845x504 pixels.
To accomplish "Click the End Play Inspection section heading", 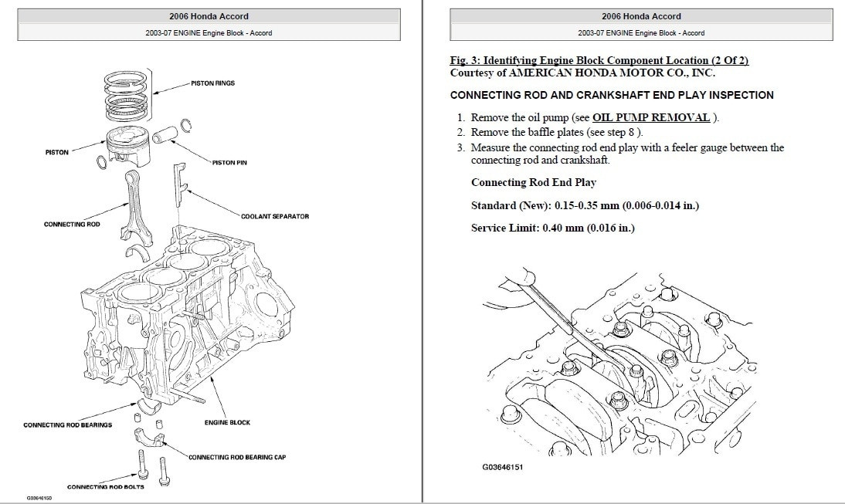I will click(x=611, y=95).
